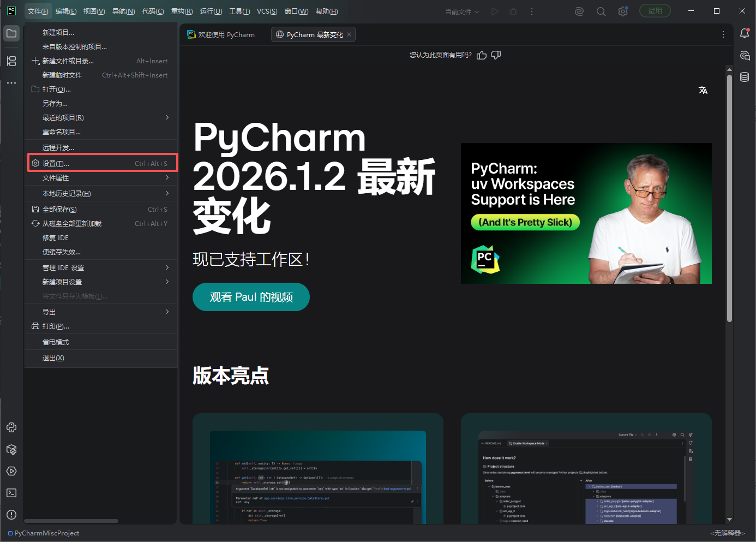Expand the 本地历史记录(H) submenu

(101, 194)
